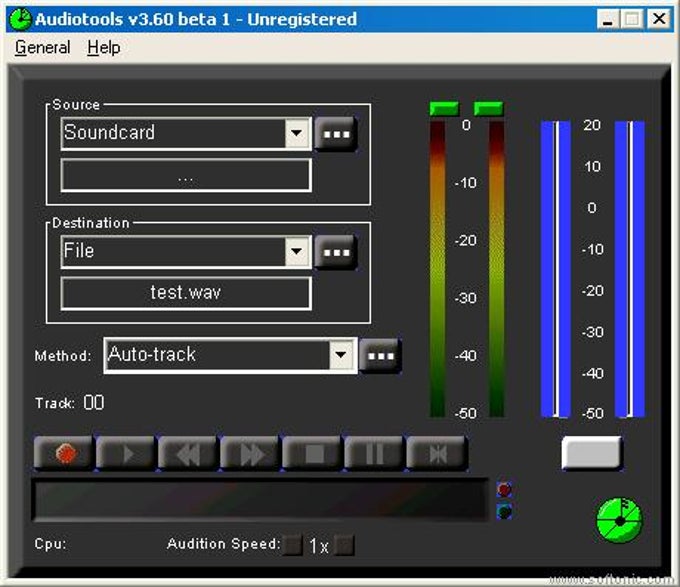Click the blank grey button below the gain sliders
This screenshot has height=587, width=680.
pyautogui.click(x=592, y=453)
